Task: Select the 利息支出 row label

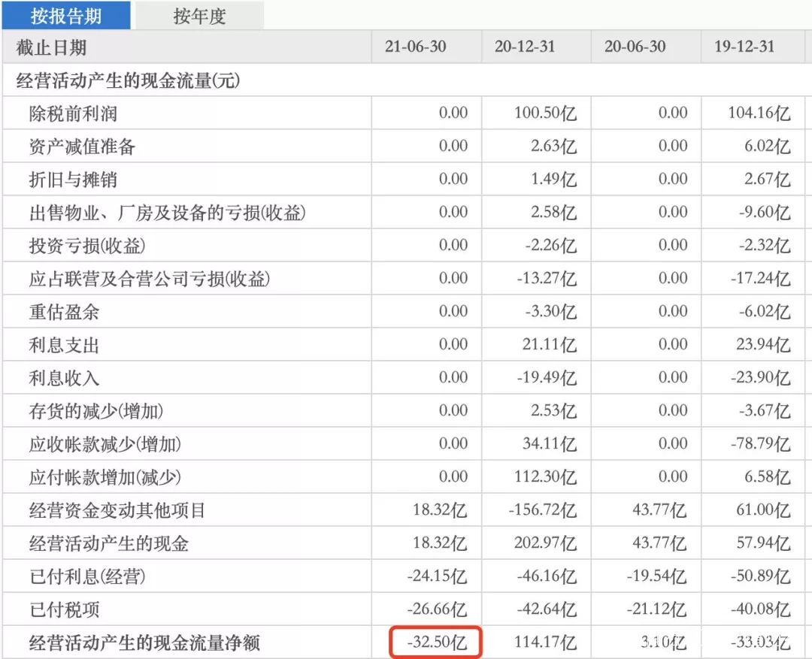Action: (64, 346)
